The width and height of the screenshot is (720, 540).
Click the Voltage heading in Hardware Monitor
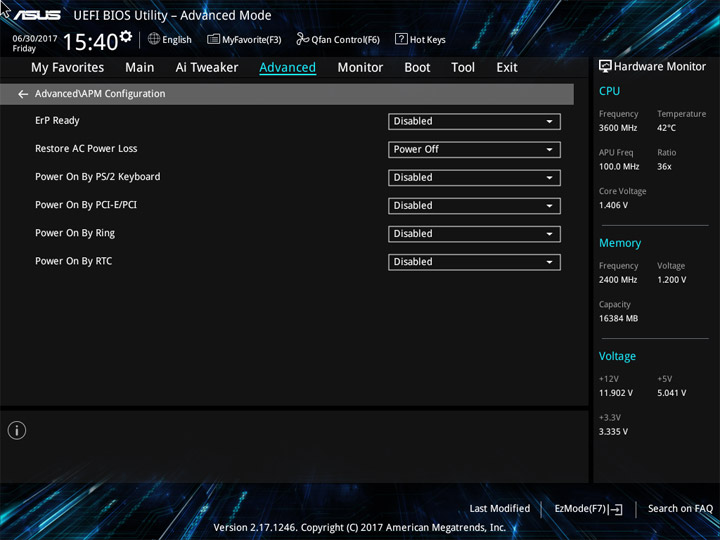(x=617, y=356)
